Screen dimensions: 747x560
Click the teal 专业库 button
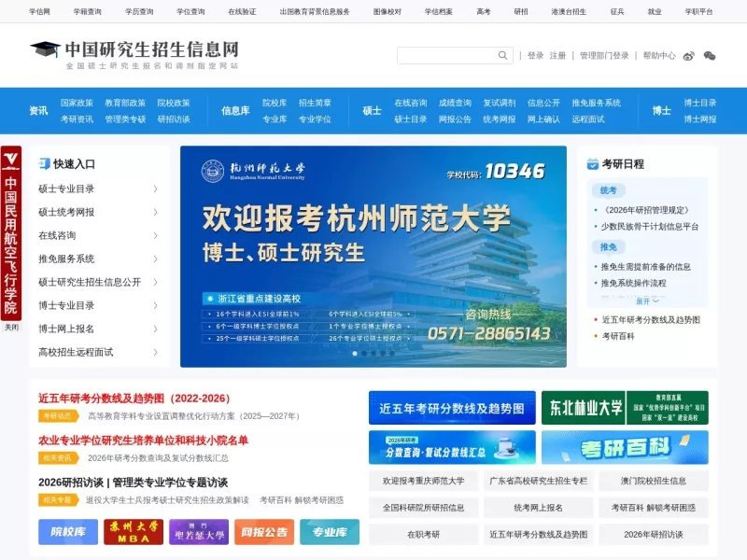[x=330, y=532]
